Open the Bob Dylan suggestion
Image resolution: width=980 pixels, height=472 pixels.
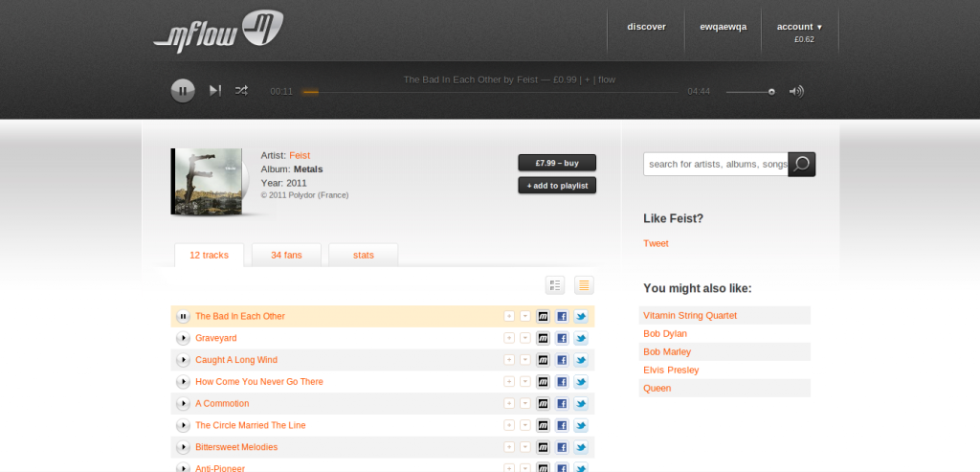(x=665, y=334)
